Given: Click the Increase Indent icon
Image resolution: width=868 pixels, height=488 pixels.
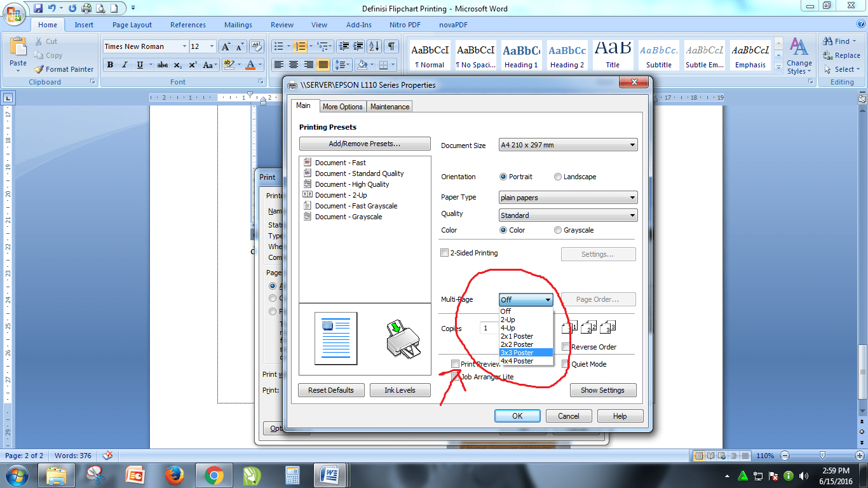Looking at the screenshot, I should click(358, 46).
